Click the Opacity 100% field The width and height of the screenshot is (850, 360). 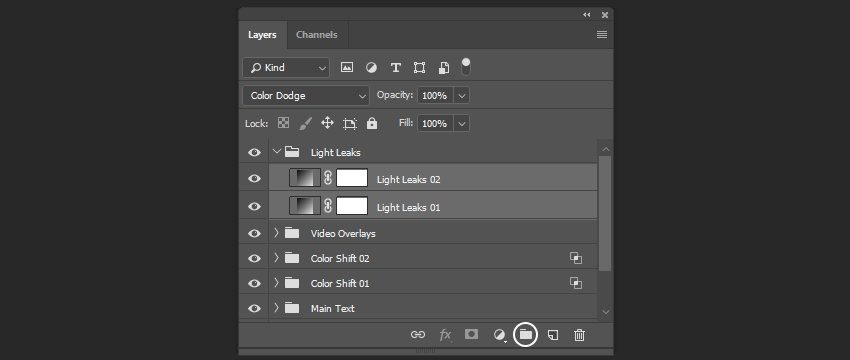coord(435,95)
